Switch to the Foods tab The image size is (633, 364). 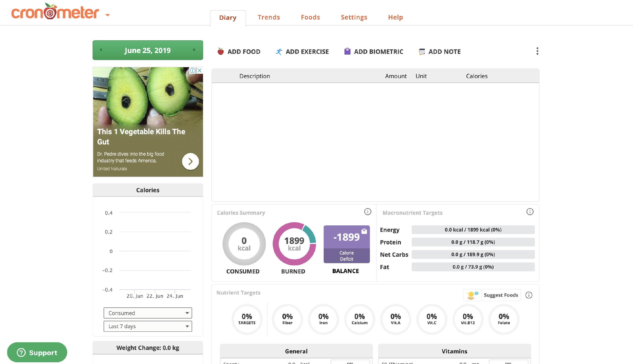[310, 17]
